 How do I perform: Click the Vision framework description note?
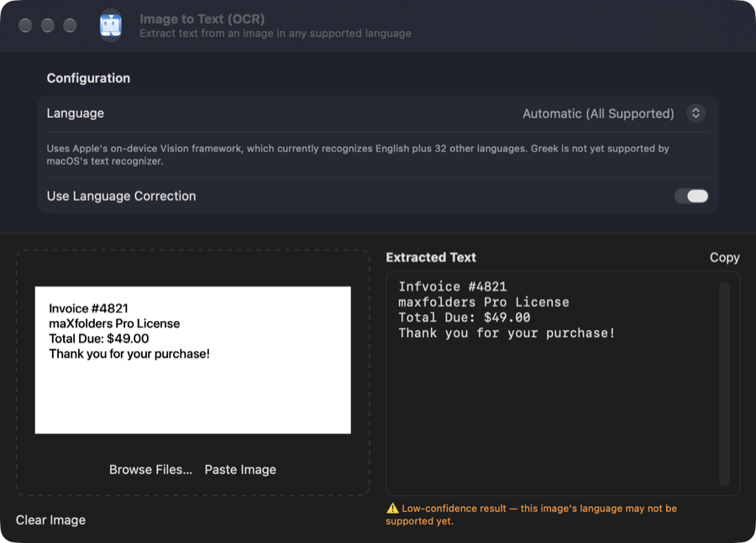tap(358, 155)
